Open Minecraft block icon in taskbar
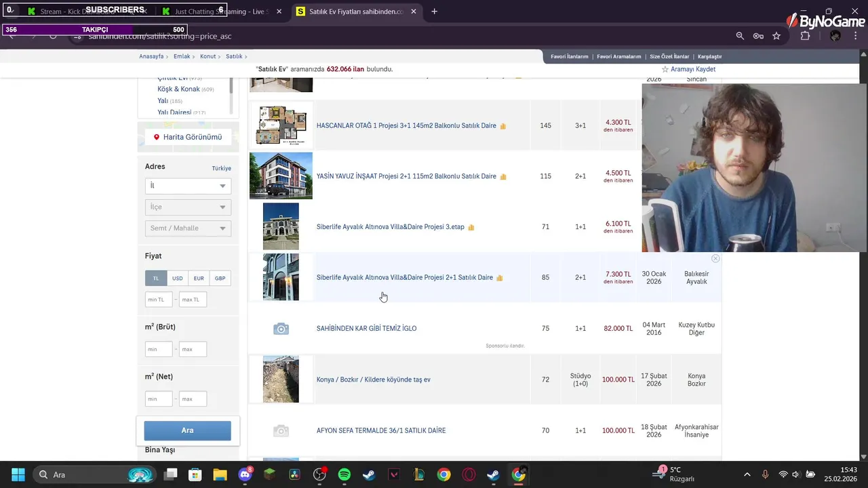 click(269, 474)
